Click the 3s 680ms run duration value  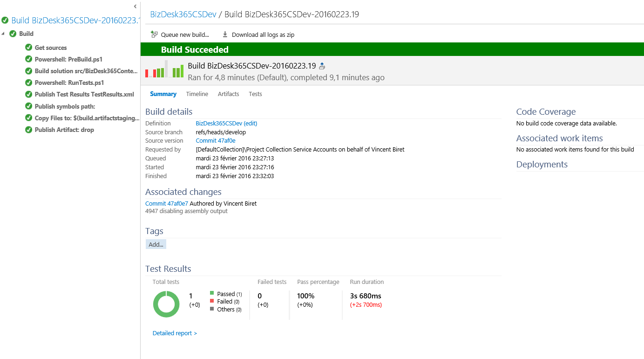[366, 296]
